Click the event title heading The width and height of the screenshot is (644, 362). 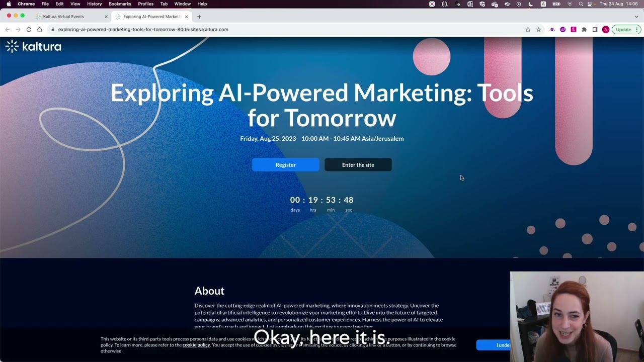(x=322, y=106)
